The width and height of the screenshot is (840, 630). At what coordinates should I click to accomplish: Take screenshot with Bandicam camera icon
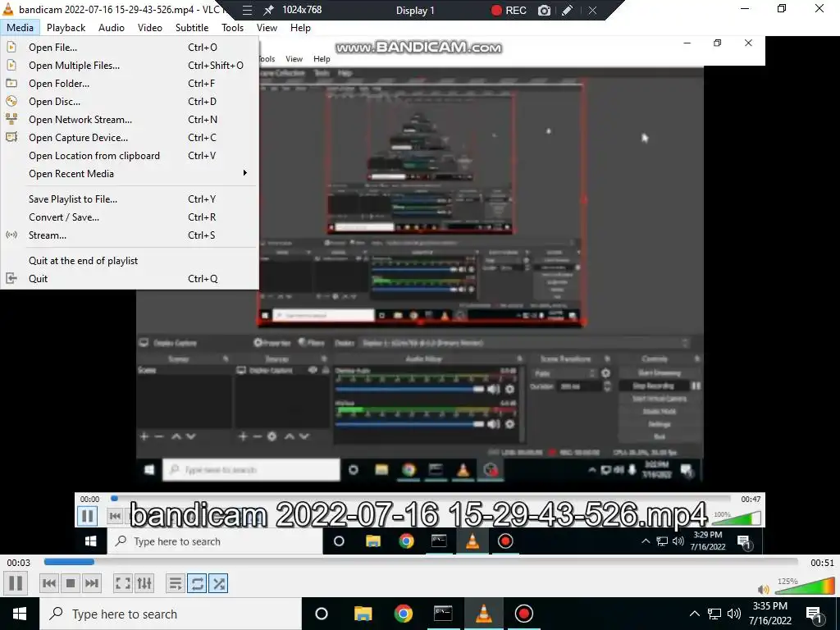(545, 10)
